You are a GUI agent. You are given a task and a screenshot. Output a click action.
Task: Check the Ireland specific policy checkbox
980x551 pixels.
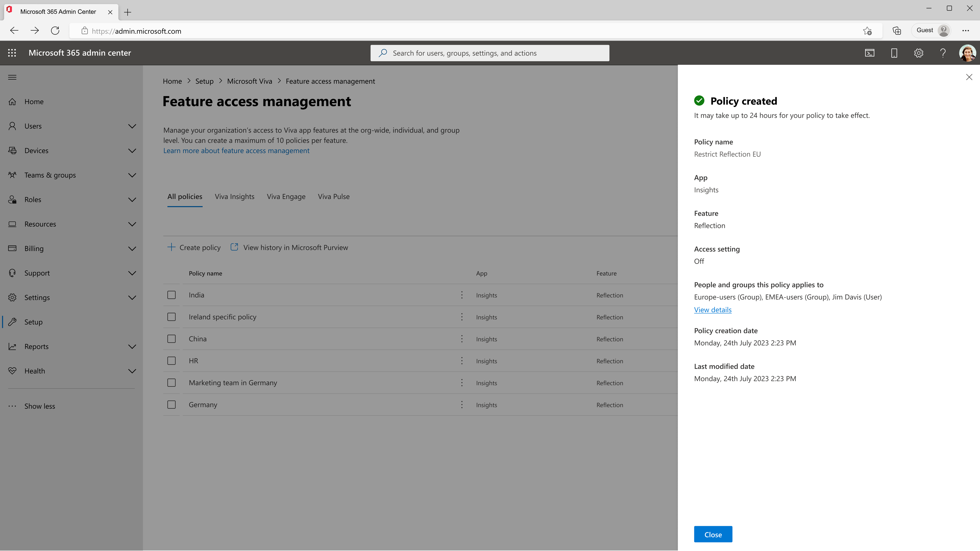(171, 317)
